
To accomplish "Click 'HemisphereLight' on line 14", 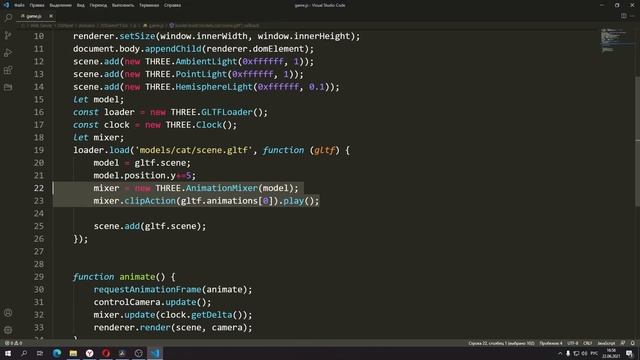I will [x=214, y=87].
